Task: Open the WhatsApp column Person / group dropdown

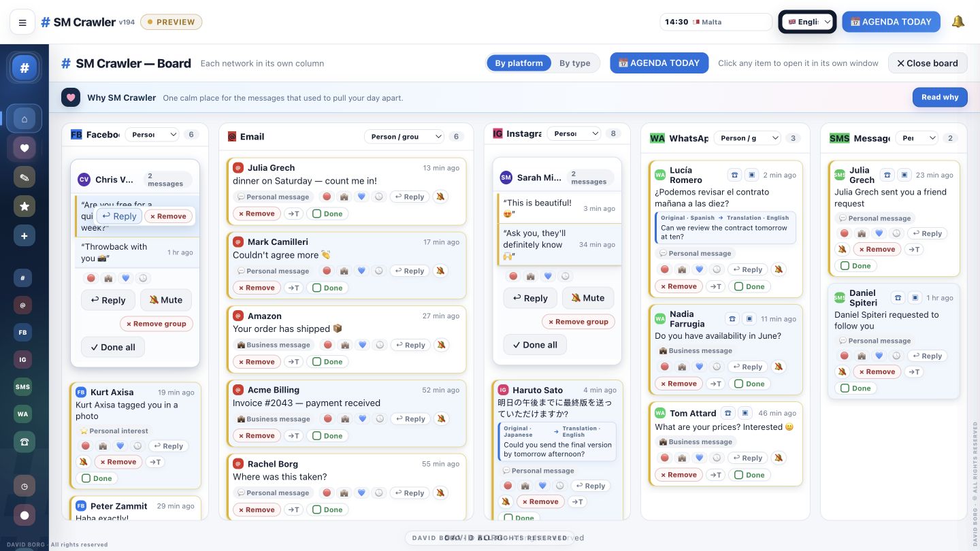Action: tap(747, 138)
